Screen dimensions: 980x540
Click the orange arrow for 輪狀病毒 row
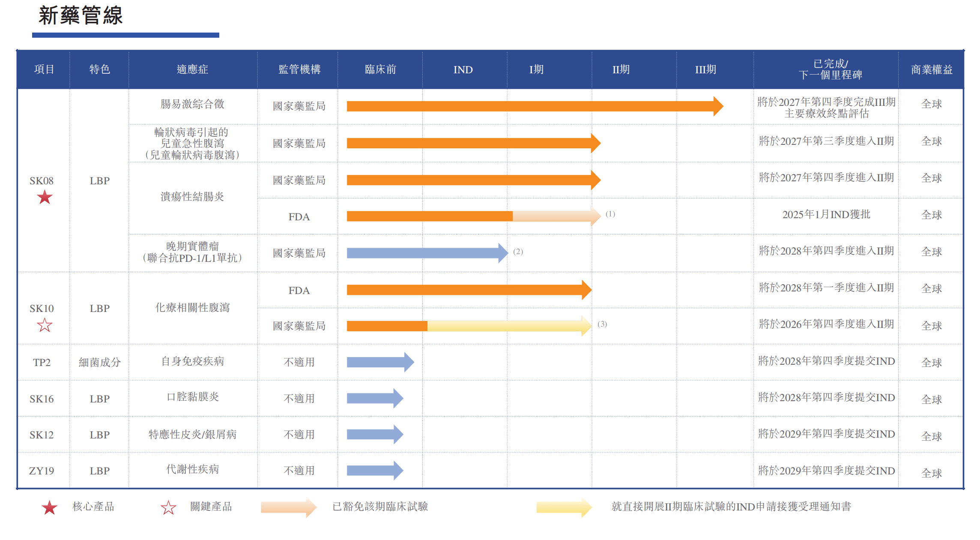[474, 143]
